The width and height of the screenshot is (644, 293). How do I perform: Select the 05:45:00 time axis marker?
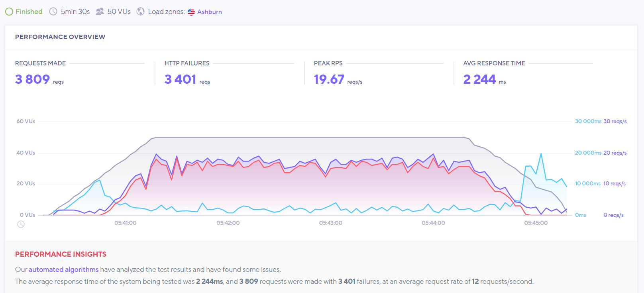coord(536,223)
